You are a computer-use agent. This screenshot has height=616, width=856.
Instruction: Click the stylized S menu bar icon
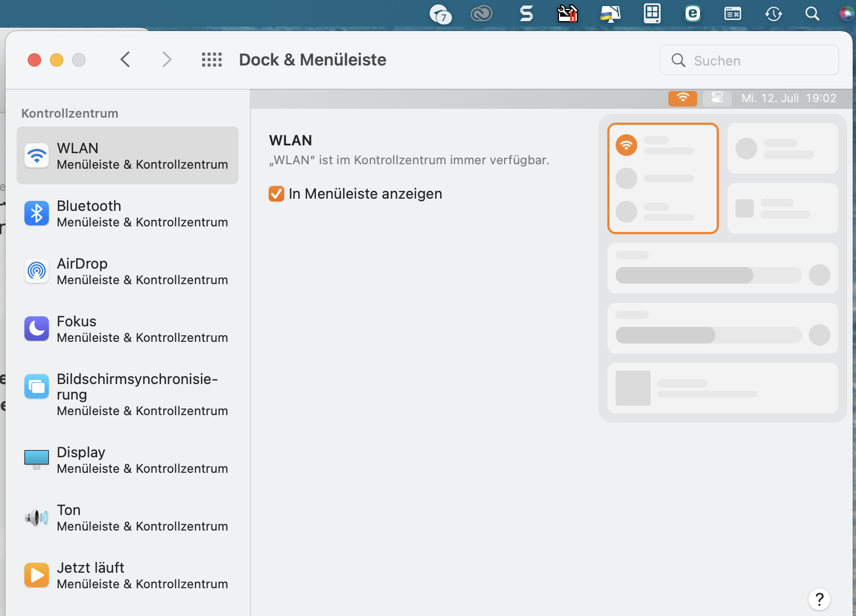click(526, 13)
